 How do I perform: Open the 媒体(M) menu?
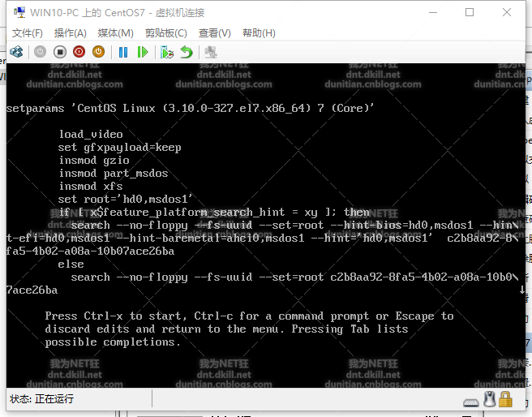click(x=115, y=33)
